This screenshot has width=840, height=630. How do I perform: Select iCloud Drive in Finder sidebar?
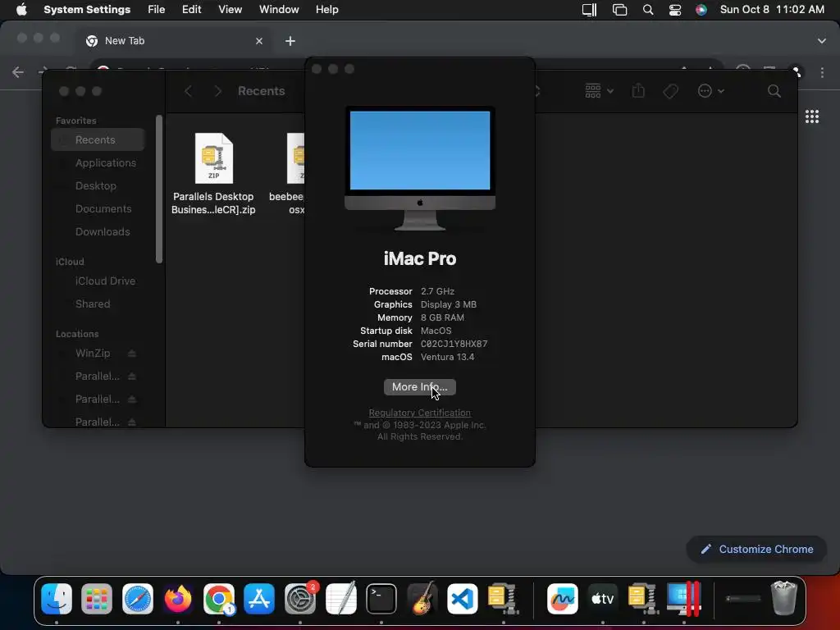click(x=98, y=281)
